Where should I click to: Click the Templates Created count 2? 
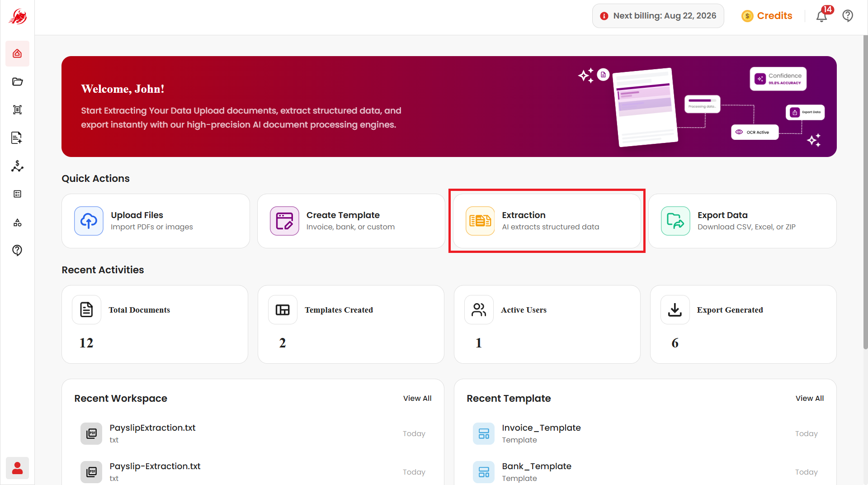pyautogui.click(x=283, y=343)
